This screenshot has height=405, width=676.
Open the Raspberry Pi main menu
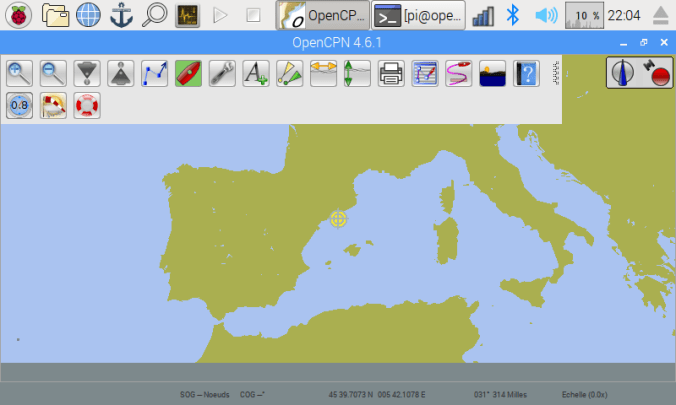(19, 15)
